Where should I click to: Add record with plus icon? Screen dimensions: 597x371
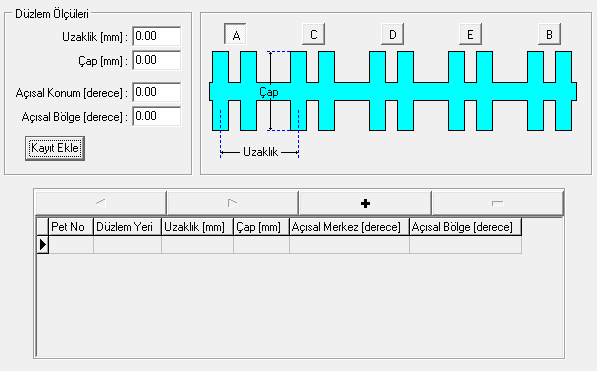(x=365, y=203)
